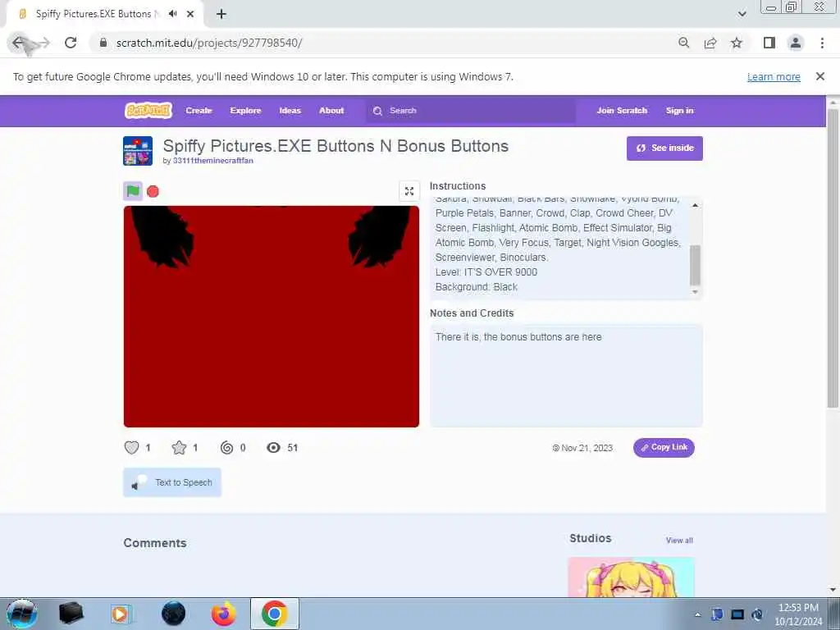840x630 pixels.
Task: Open media player taskbar icon
Action: point(121,614)
